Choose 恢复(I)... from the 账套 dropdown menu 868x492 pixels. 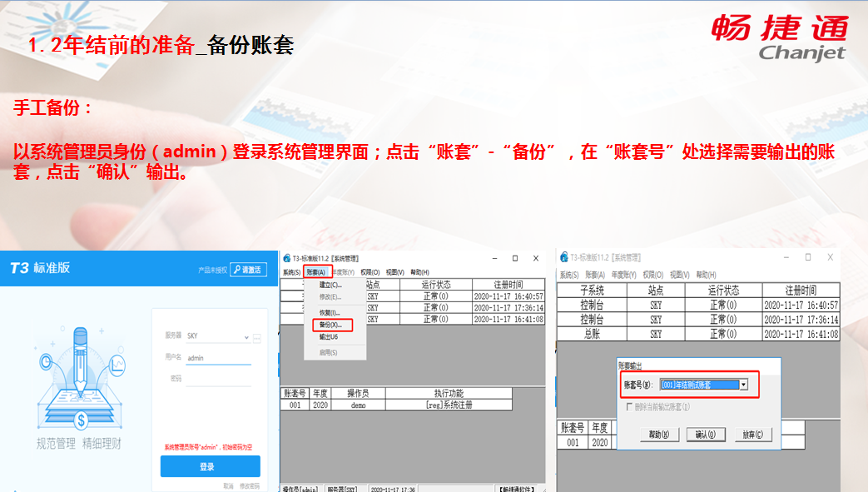point(330,313)
